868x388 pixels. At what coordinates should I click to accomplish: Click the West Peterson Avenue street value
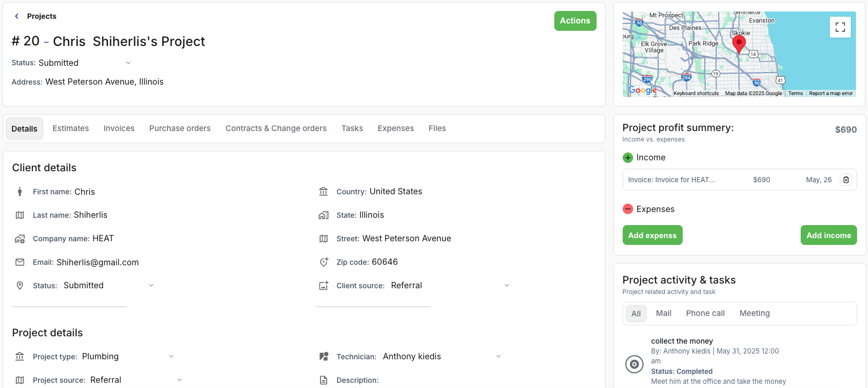pyautogui.click(x=407, y=239)
